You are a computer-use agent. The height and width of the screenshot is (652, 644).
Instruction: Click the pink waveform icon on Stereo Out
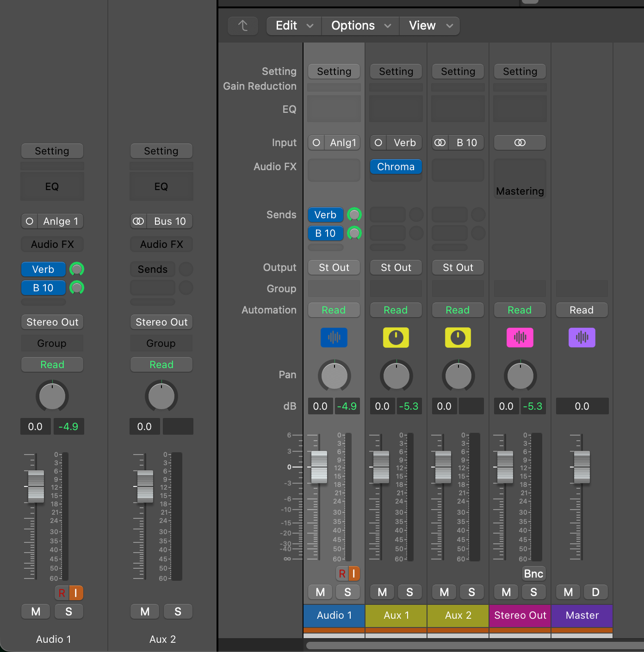coord(520,338)
